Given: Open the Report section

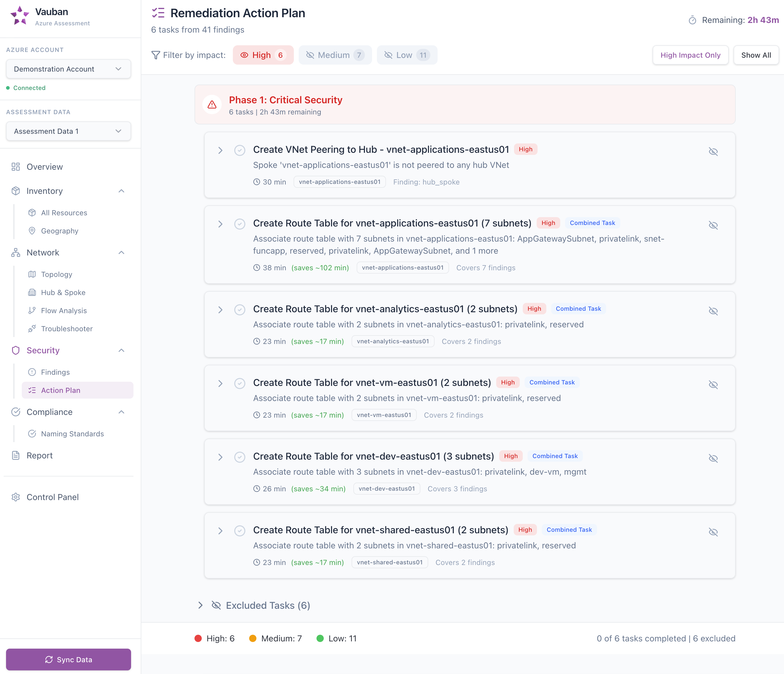Looking at the screenshot, I should [x=40, y=455].
